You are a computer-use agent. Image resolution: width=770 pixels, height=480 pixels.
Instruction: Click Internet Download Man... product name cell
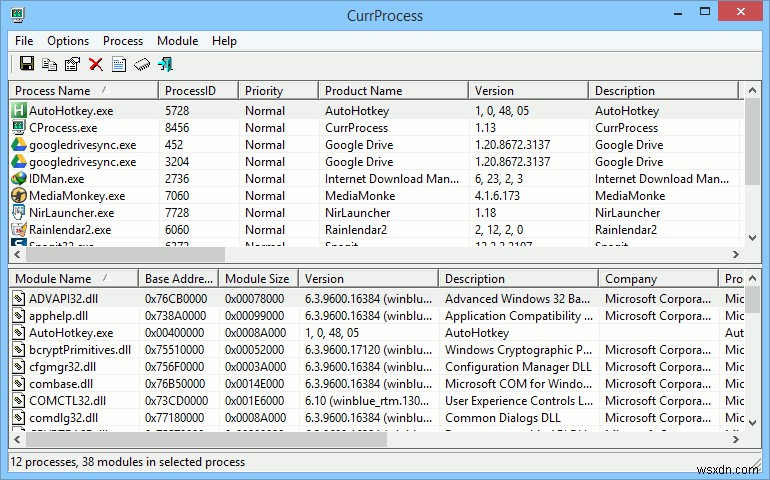click(392, 179)
